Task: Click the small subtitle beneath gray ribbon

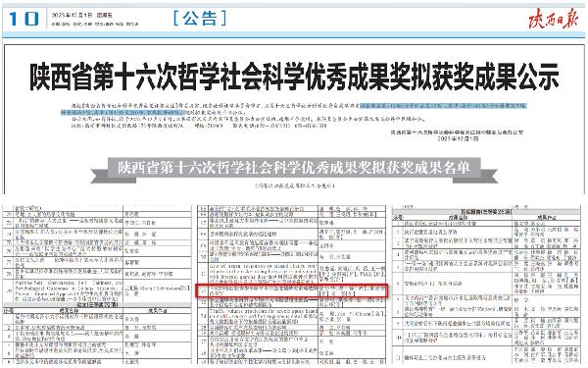Action: pyautogui.click(x=294, y=185)
